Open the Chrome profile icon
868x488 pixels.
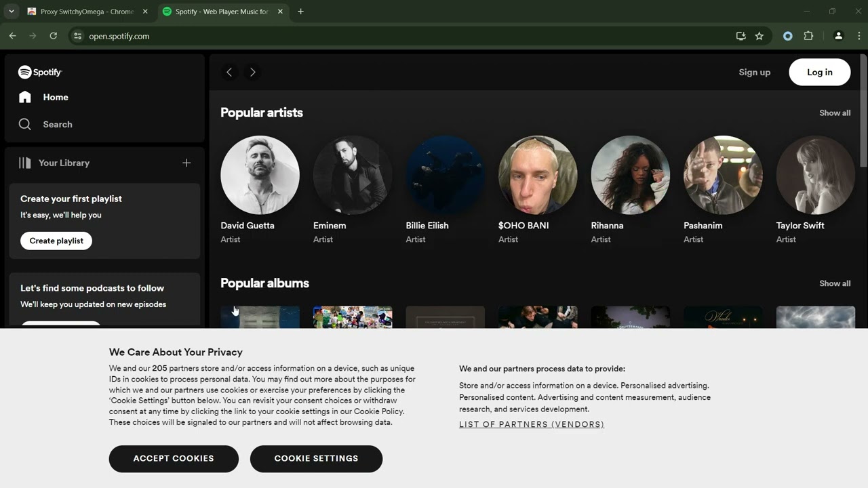pyautogui.click(x=839, y=36)
